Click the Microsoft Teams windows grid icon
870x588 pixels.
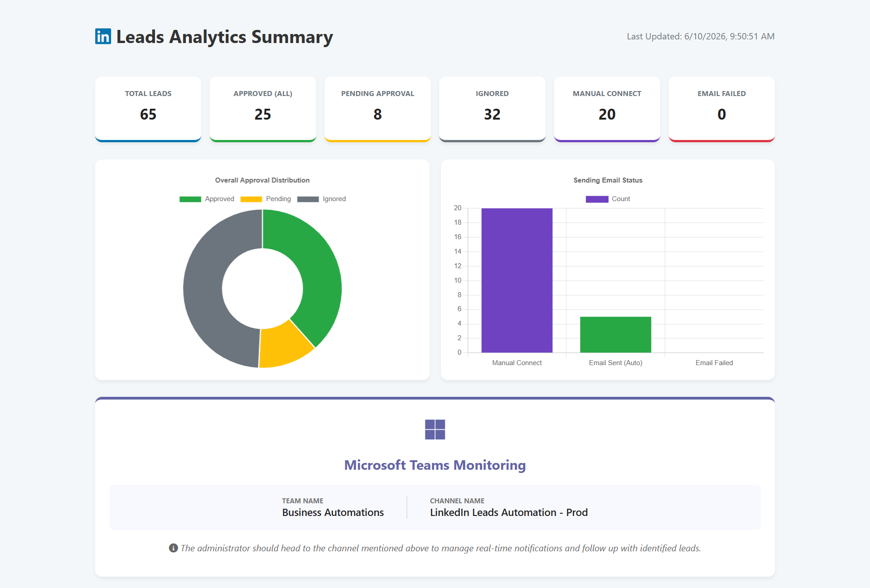click(x=435, y=429)
